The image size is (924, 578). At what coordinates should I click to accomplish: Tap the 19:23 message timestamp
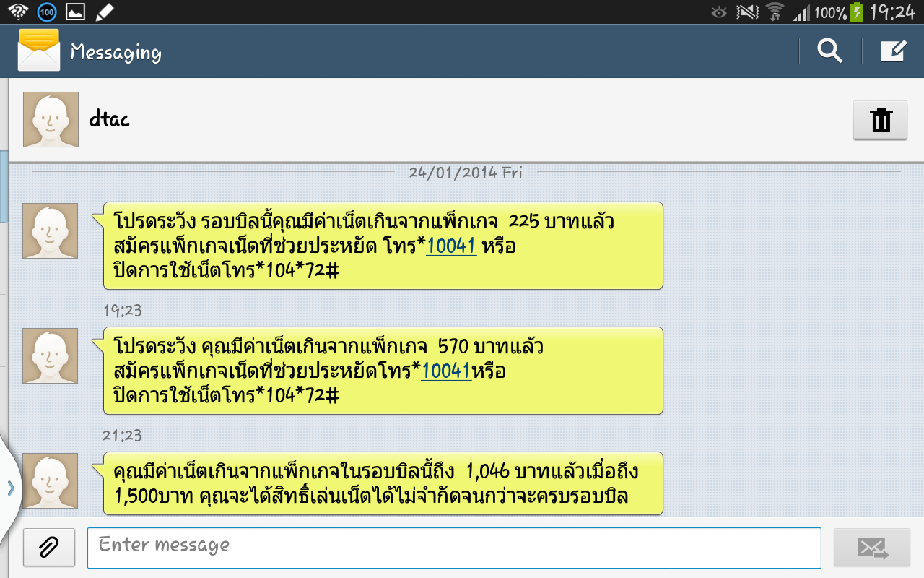point(123,311)
